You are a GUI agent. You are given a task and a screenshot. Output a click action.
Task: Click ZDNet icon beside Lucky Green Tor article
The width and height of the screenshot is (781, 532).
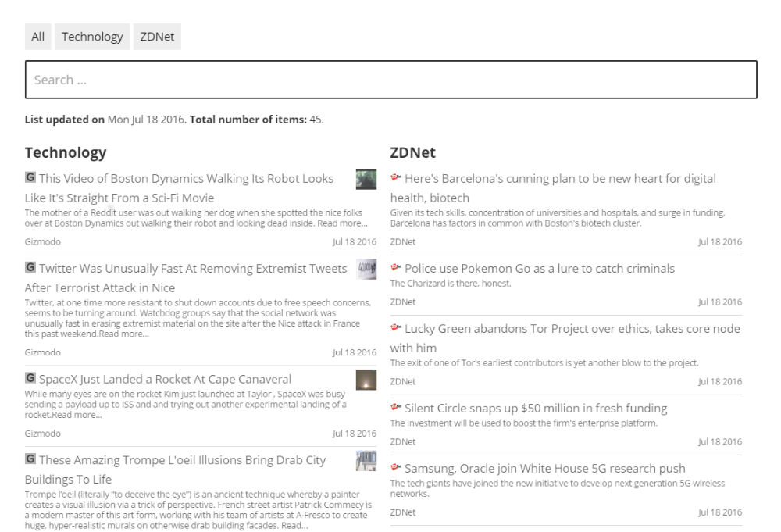click(x=396, y=327)
